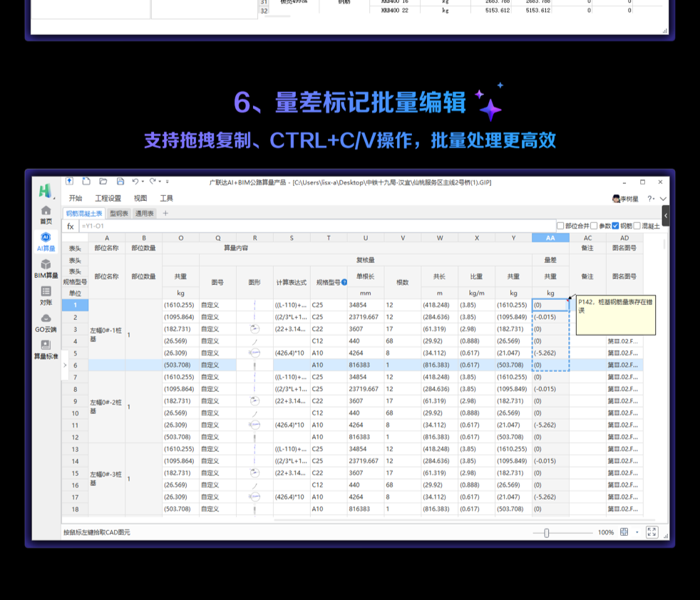This screenshot has width=700, height=600.
Task: Open the 工具 menu
Action: coord(167,198)
